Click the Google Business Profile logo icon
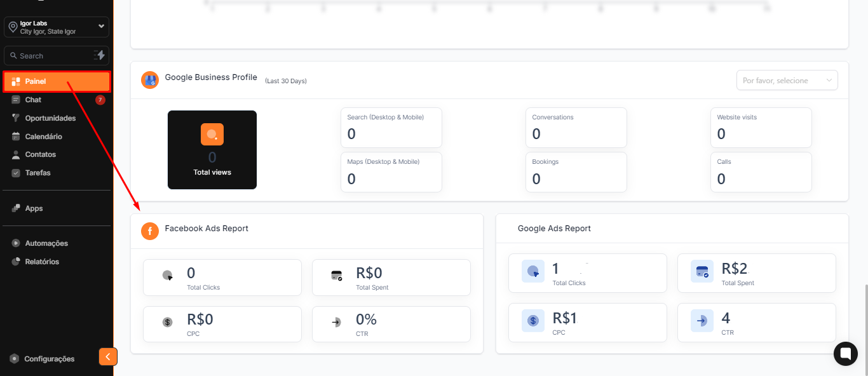 click(x=150, y=80)
